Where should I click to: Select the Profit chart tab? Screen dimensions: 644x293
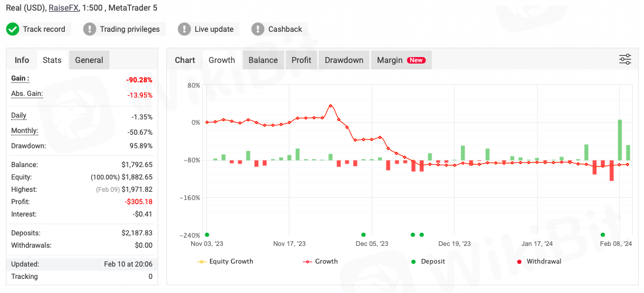point(301,60)
